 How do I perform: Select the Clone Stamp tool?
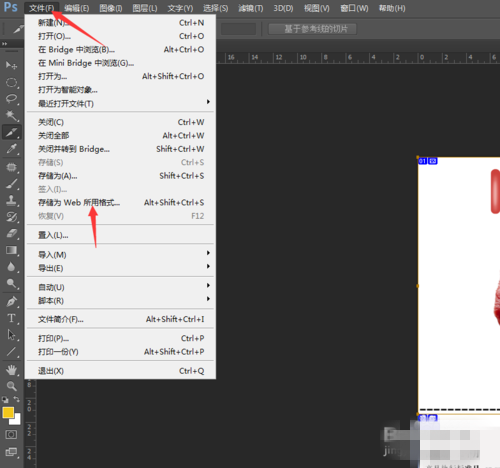pyautogui.click(x=11, y=200)
